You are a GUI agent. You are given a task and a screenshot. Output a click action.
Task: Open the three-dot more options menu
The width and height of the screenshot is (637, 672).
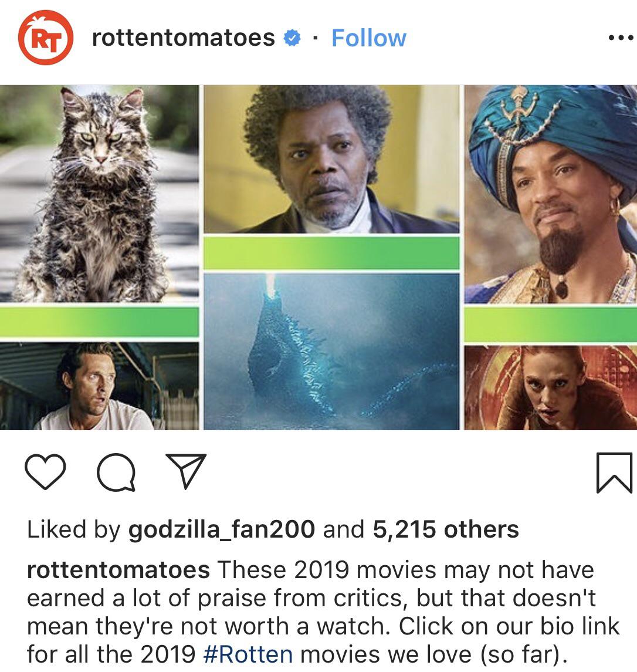pyautogui.click(x=621, y=38)
